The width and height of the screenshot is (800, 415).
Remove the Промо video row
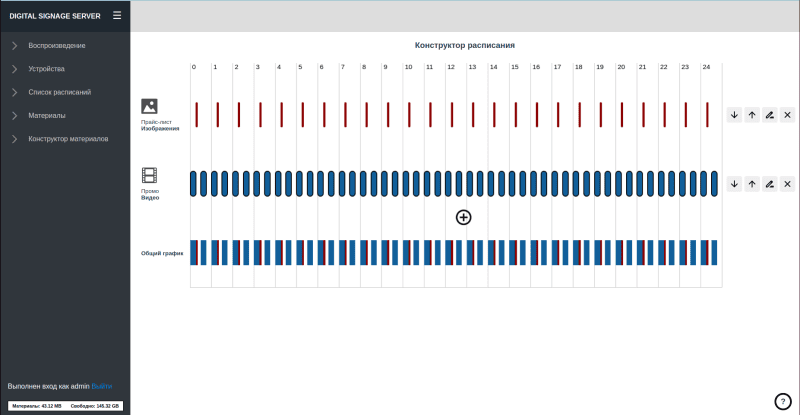[x=787, y=184]
